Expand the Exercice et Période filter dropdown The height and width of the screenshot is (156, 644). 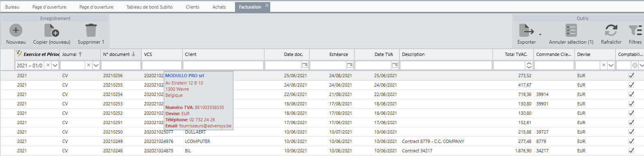pyautogui.click(x=55, y=65)
